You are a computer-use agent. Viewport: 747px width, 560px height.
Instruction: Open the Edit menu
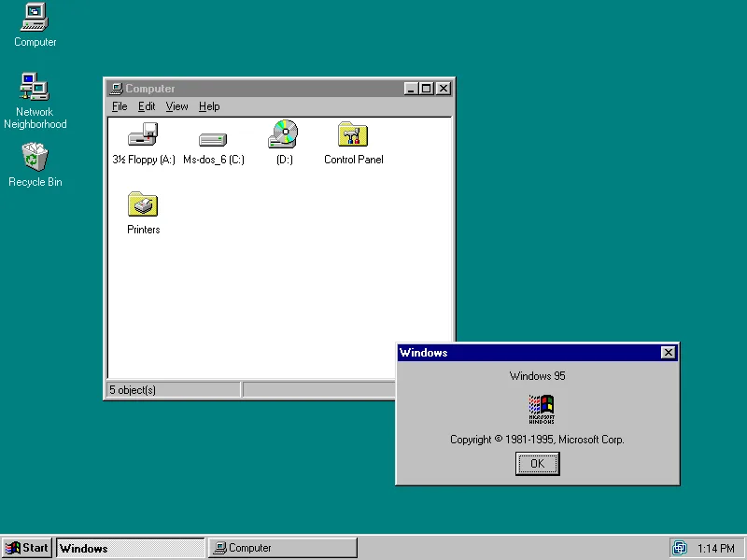click(x=147, y=106)
